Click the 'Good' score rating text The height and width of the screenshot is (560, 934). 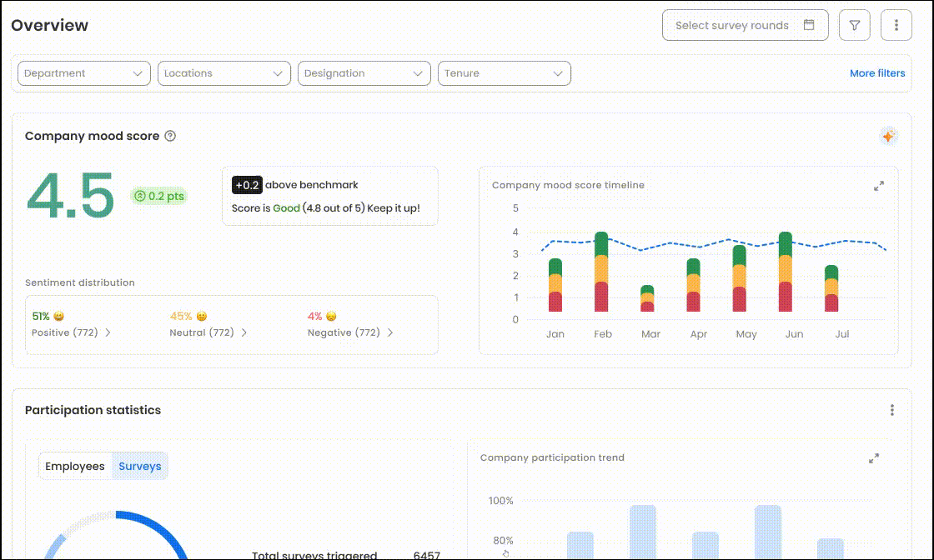[x=287, y=208]
